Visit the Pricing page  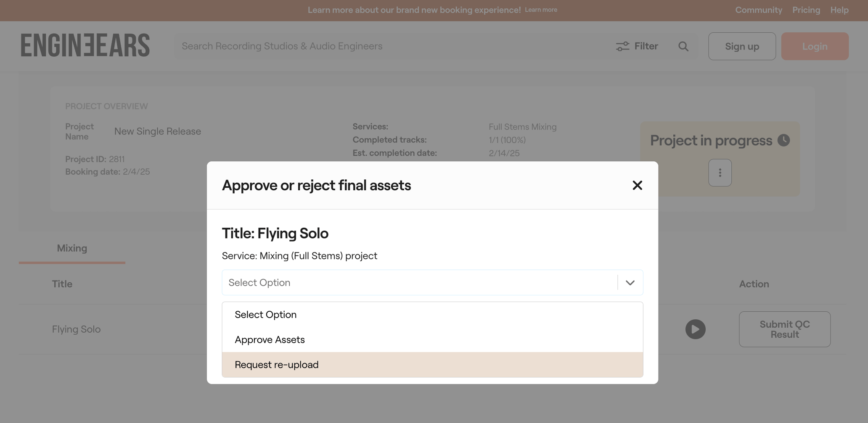[806, 10]
